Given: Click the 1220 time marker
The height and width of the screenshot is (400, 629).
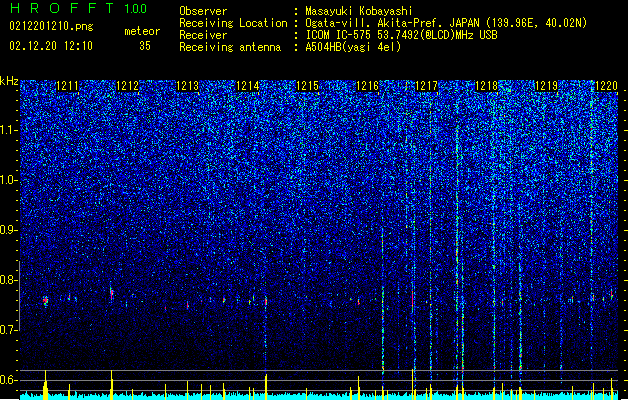Looking at the screenshot, I should 606,86.
